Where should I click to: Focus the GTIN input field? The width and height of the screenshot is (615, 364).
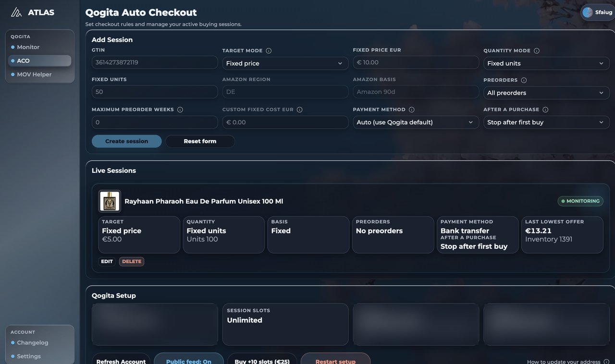pos(155,62)
